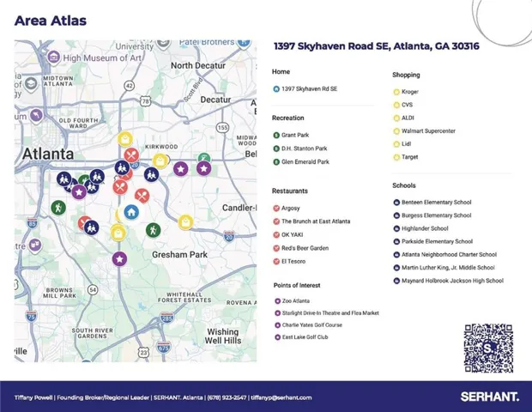
Task: Click Parkside Elementary School entry
Action: (x=437, y=241)
